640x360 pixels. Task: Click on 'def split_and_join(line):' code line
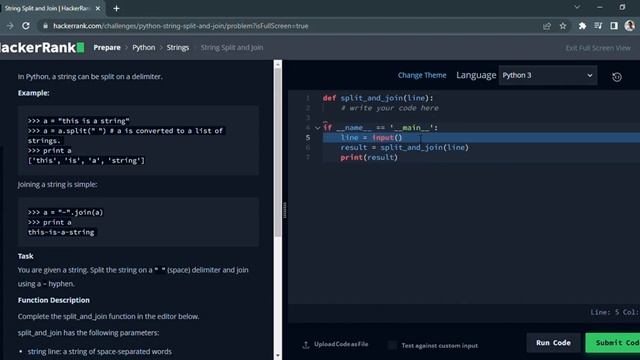pos(378,98)
